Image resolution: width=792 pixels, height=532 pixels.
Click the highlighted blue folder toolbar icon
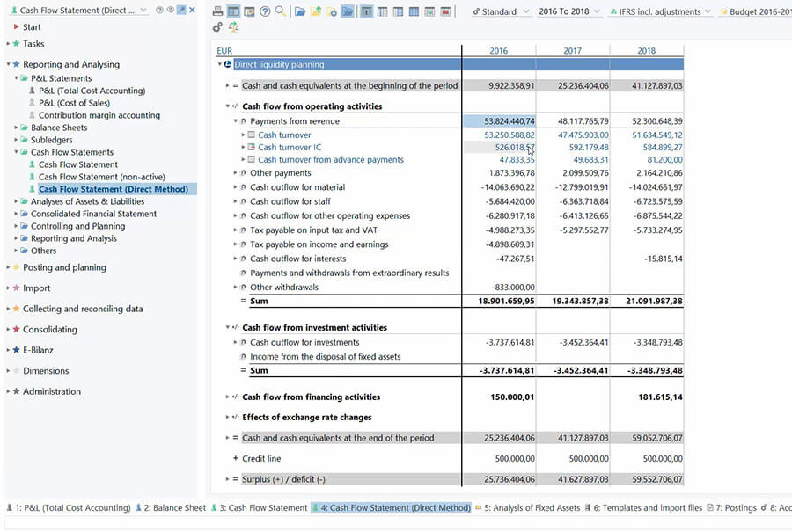348,11
